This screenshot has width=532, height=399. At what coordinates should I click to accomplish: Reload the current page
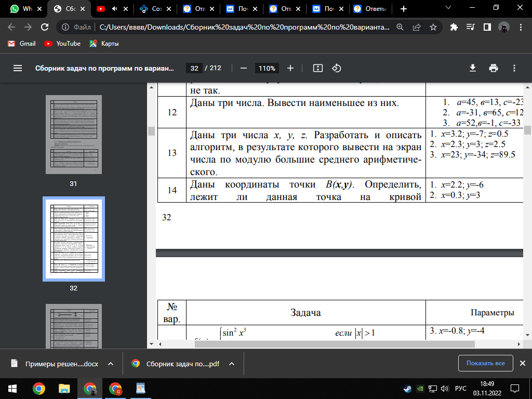pyautogui.click(x=45, y=27)
